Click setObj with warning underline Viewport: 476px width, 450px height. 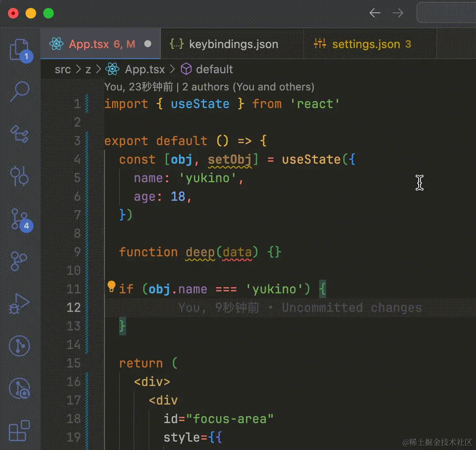click(230, 160)
